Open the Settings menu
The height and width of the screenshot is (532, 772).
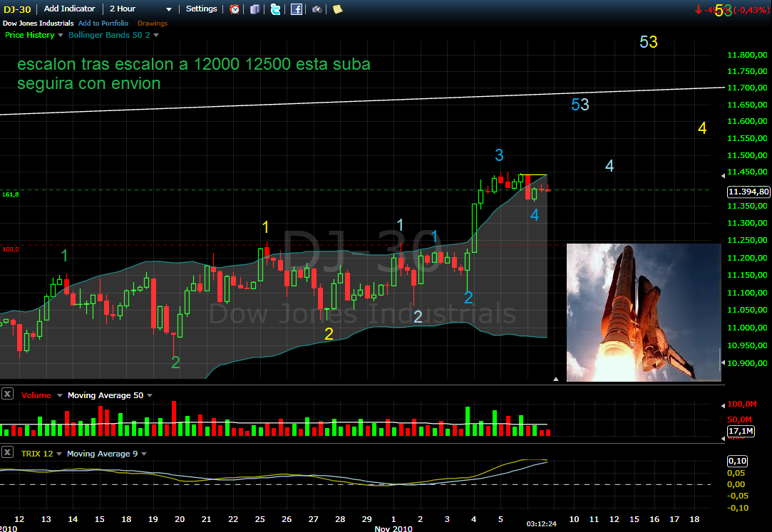tap(201, 9)
